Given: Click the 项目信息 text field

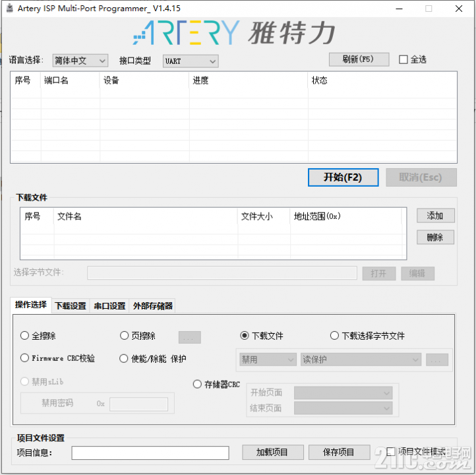Looking at the screenshot, I should [x=150, y=453].
